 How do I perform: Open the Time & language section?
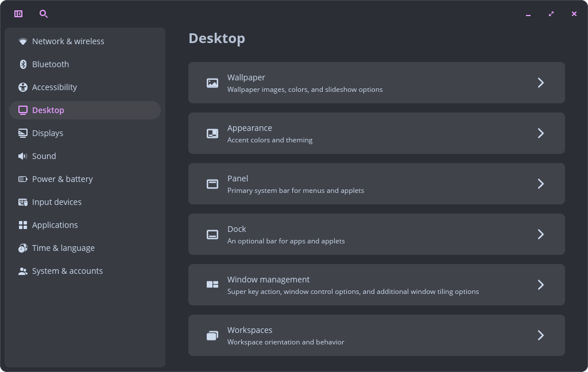(63, 247)
